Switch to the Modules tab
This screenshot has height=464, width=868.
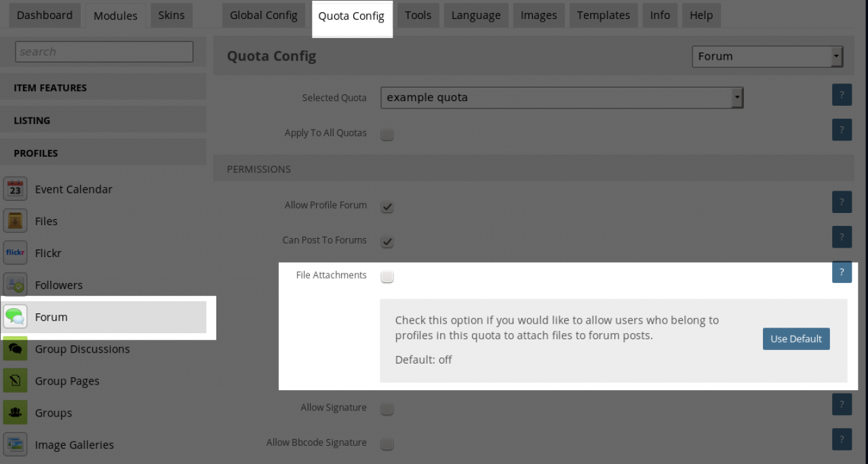tap(115, 16)
